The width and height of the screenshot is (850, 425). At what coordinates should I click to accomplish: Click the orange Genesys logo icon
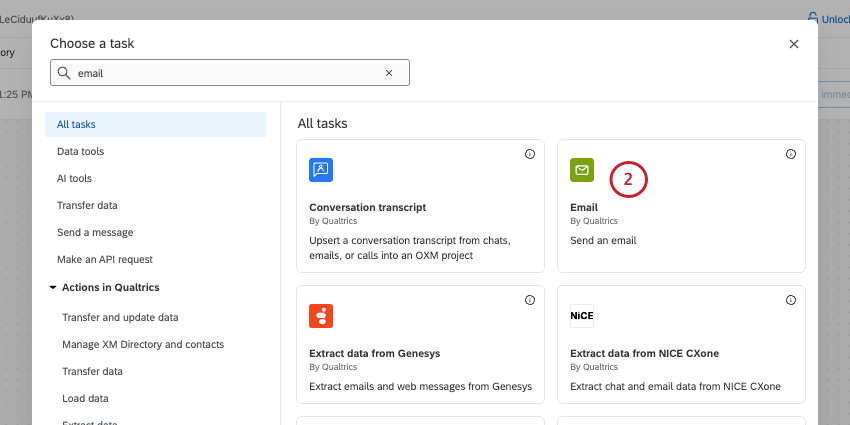click(321, 316)
